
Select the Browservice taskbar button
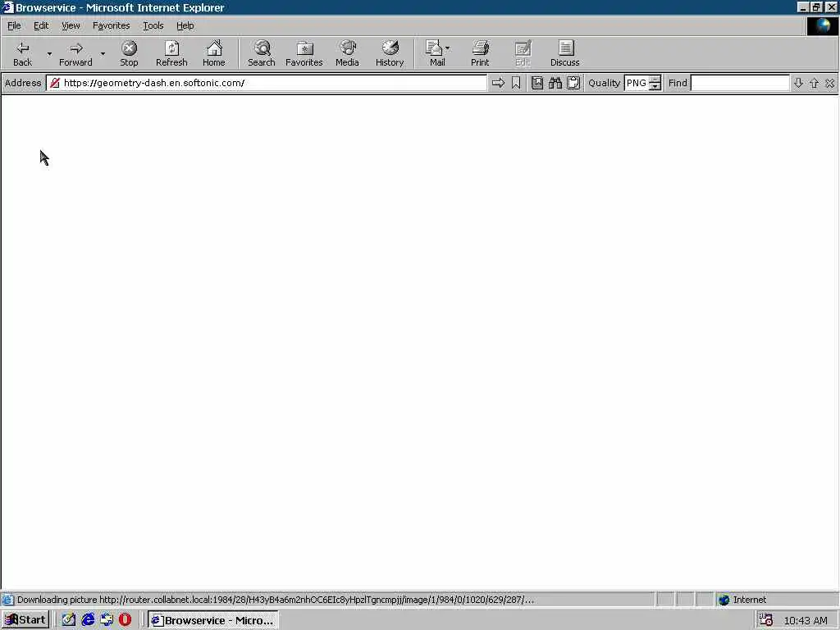tap(212, 620)
